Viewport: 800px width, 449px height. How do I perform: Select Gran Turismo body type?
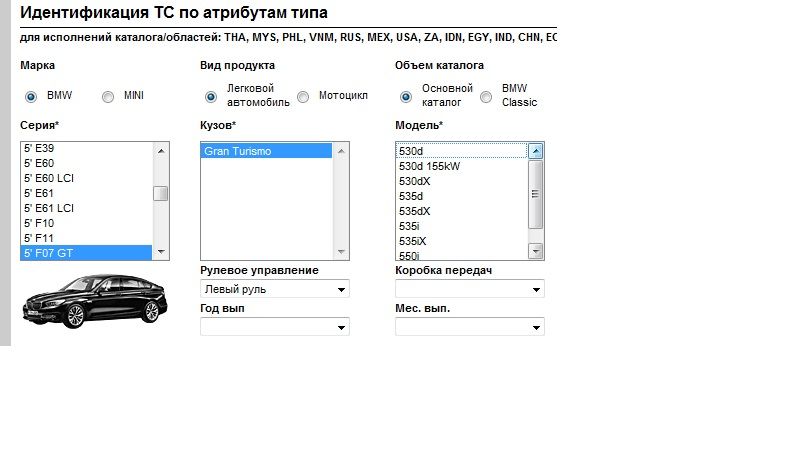[266, 151]
